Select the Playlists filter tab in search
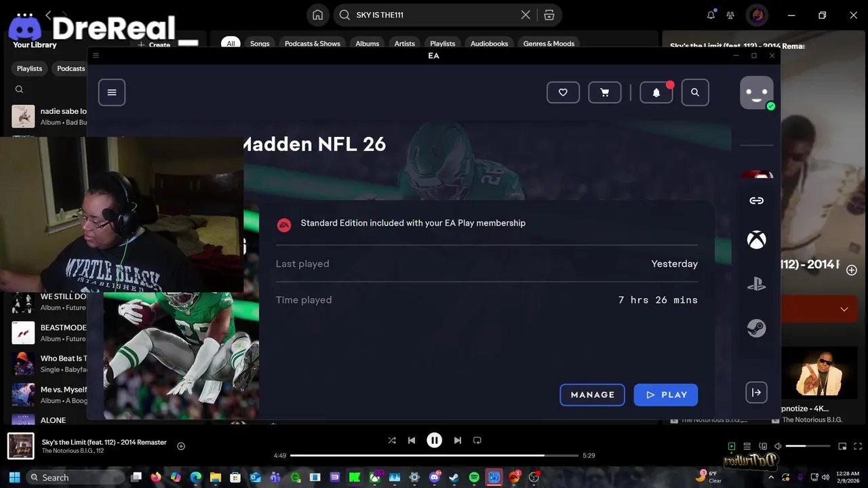 pyautogui.click(x=443, y=43)
